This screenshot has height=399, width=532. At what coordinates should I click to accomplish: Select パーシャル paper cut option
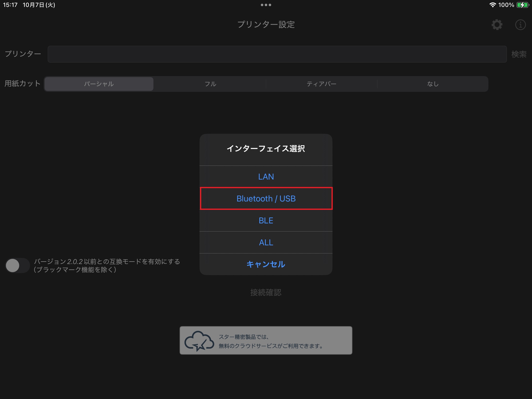99,84
